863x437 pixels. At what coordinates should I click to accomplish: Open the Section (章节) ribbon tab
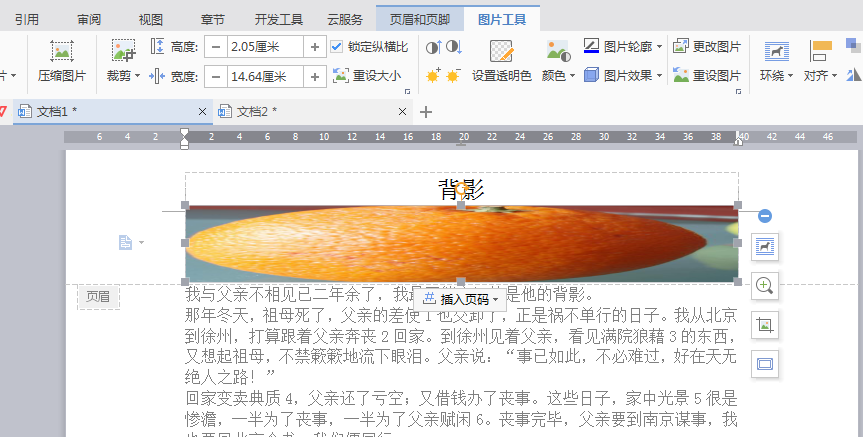click(x=212, y=20)
